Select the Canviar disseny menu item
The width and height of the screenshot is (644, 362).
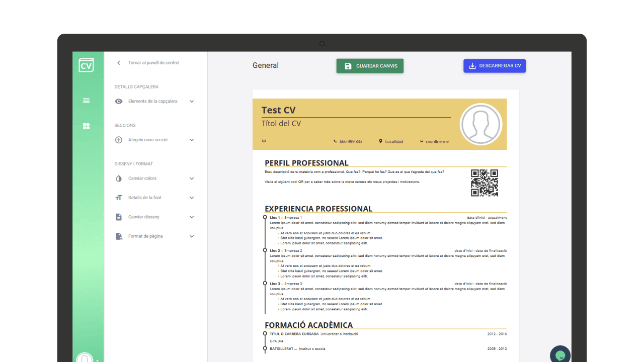144,217
